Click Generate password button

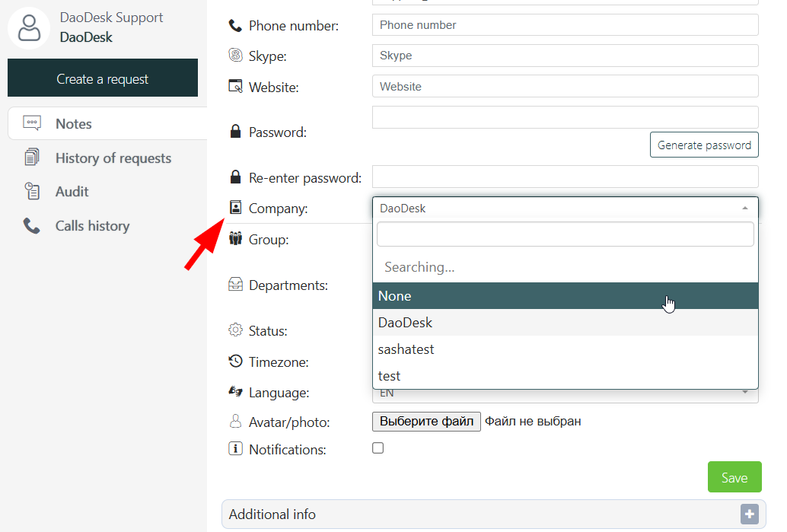tap(704, 145)
